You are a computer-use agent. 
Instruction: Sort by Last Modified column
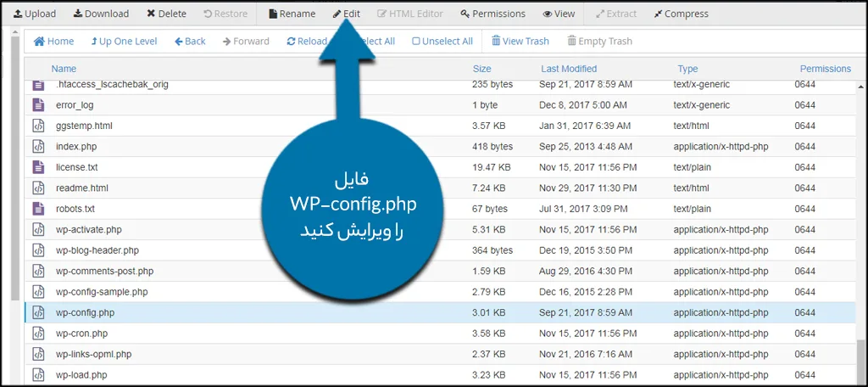569,69
